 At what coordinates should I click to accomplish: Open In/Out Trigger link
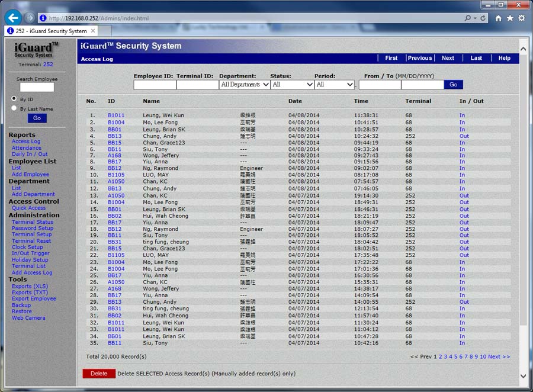coord(31,253)
